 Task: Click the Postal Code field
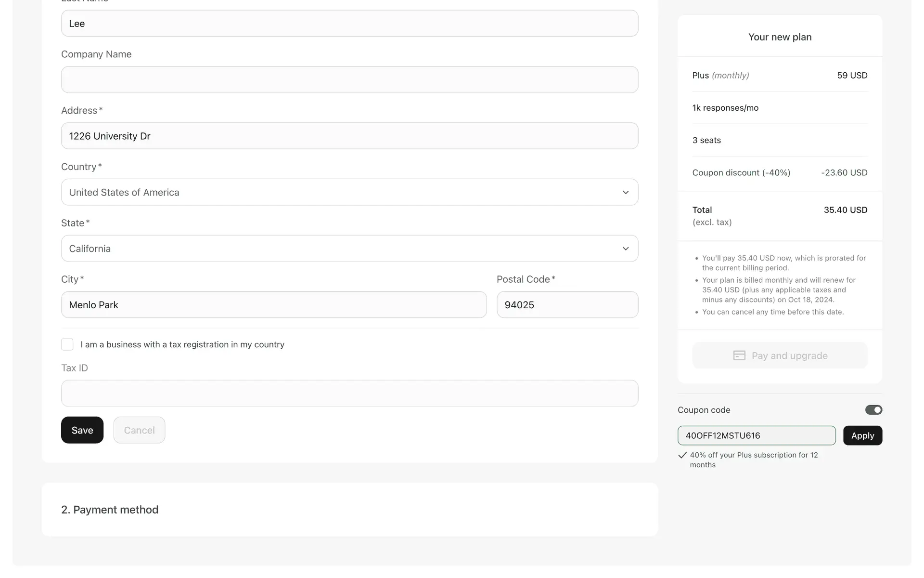(567, 305)
